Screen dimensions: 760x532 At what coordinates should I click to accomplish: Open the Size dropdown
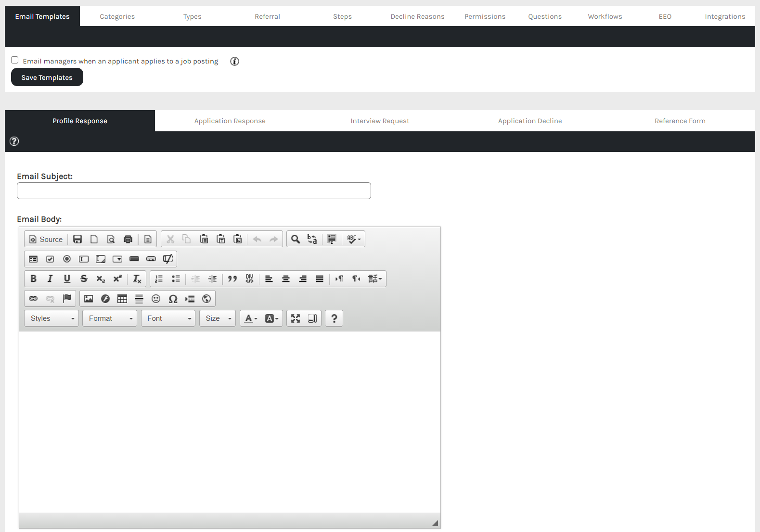218,318
